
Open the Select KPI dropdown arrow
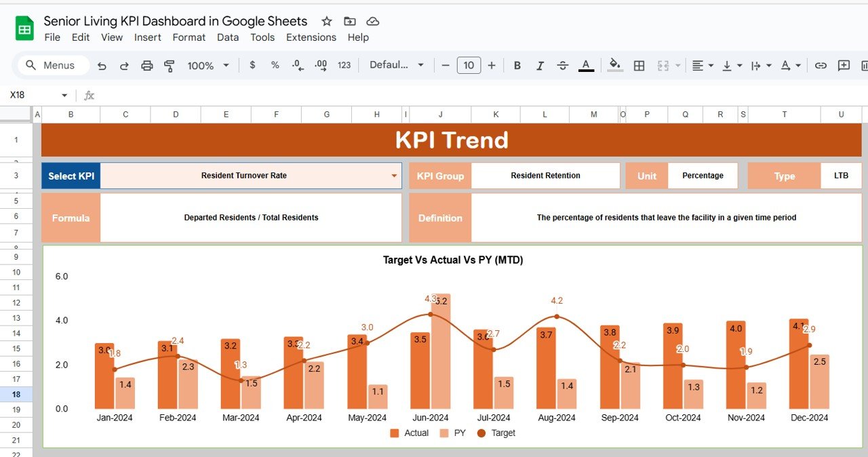394,176
